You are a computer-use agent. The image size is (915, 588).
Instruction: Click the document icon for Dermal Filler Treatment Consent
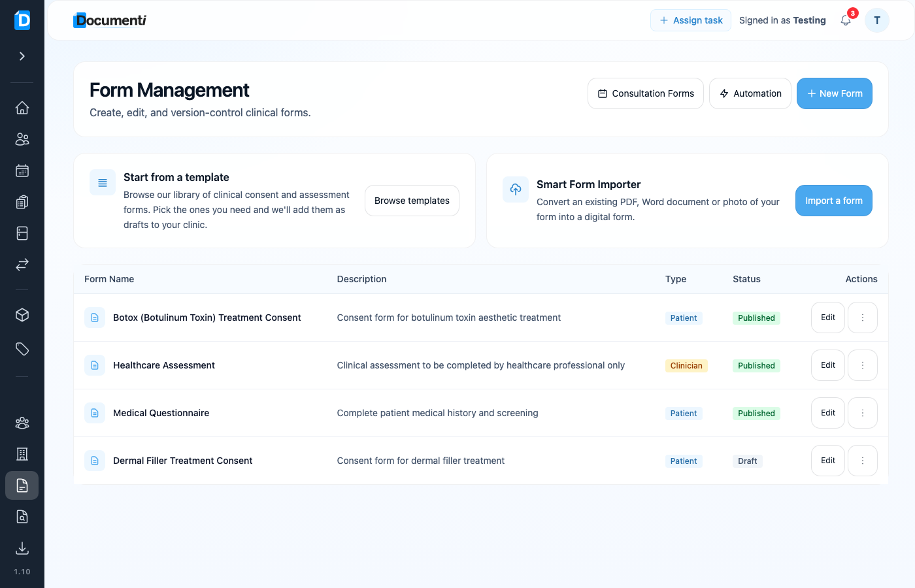pyautogui.click(x=95, y=461)
